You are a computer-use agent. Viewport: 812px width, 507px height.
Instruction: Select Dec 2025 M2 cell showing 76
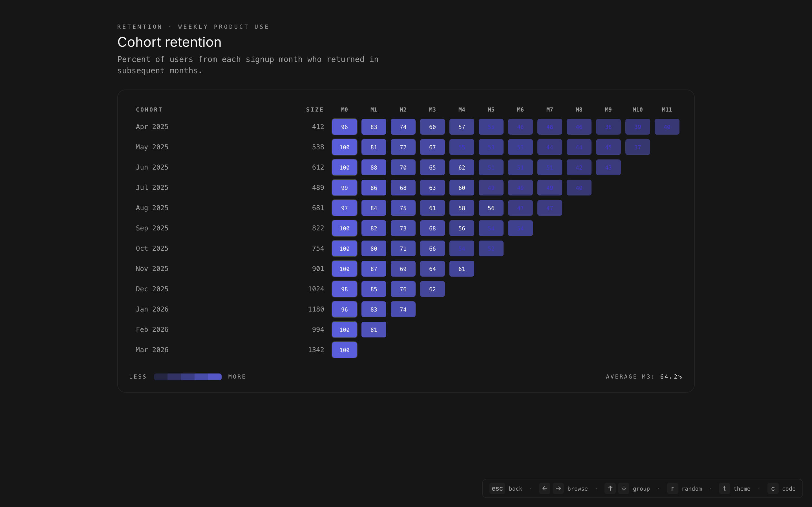point(403,289)
